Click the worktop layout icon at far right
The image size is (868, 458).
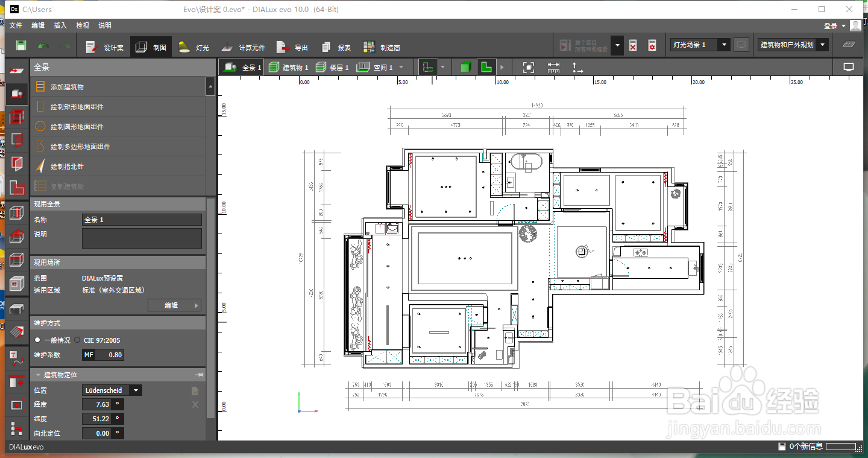pos(849,45)
